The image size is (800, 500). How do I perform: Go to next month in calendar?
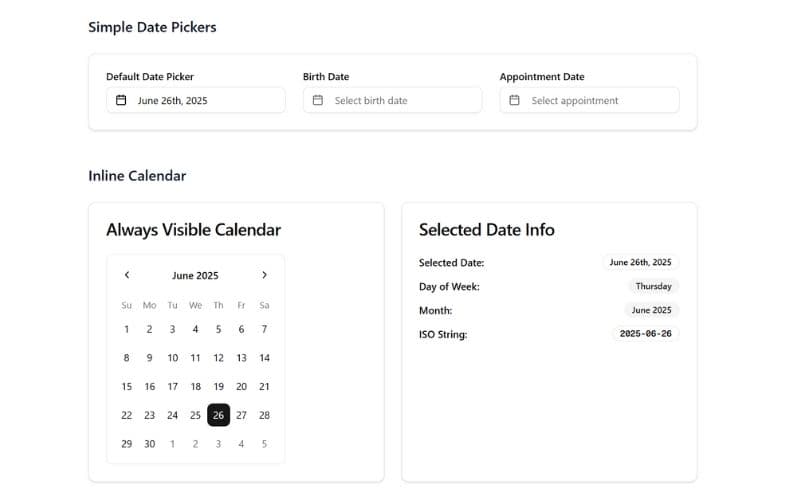(264, 275)
